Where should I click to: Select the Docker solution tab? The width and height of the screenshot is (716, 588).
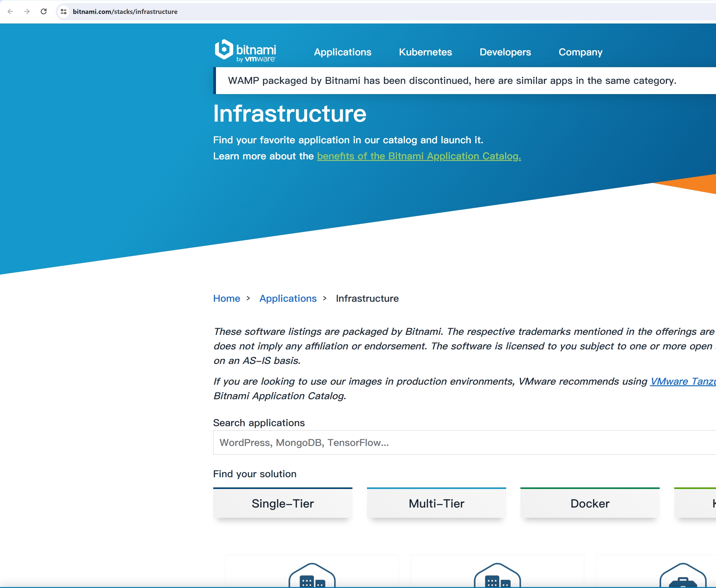click(590, 503)
